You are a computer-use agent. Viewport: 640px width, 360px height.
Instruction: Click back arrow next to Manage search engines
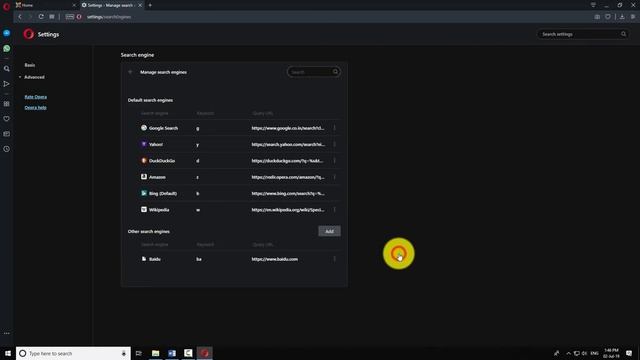[x=130, y=72]
